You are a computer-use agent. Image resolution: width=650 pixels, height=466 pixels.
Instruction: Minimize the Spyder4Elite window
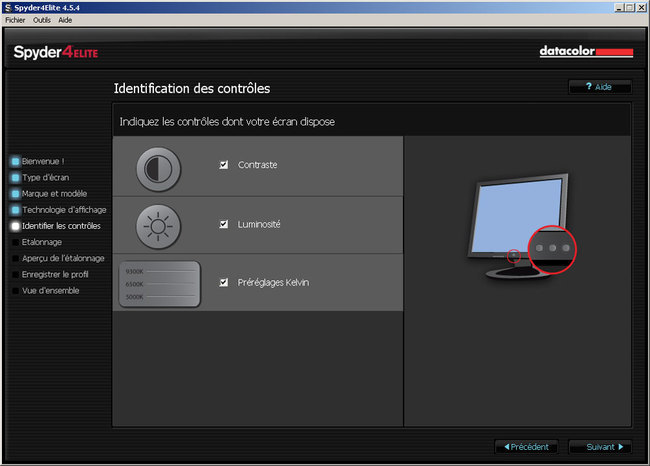click(x=619, y=8)
